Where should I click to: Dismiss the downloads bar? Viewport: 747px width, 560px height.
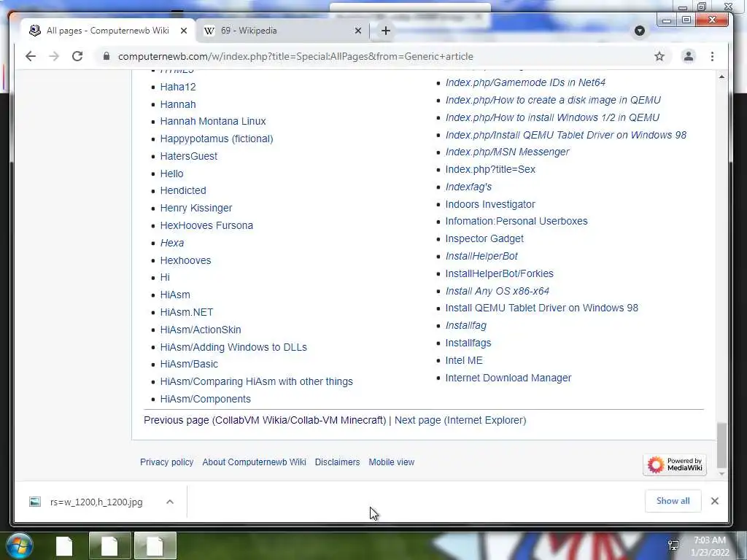pyautogui.click(x=715, y=501)
